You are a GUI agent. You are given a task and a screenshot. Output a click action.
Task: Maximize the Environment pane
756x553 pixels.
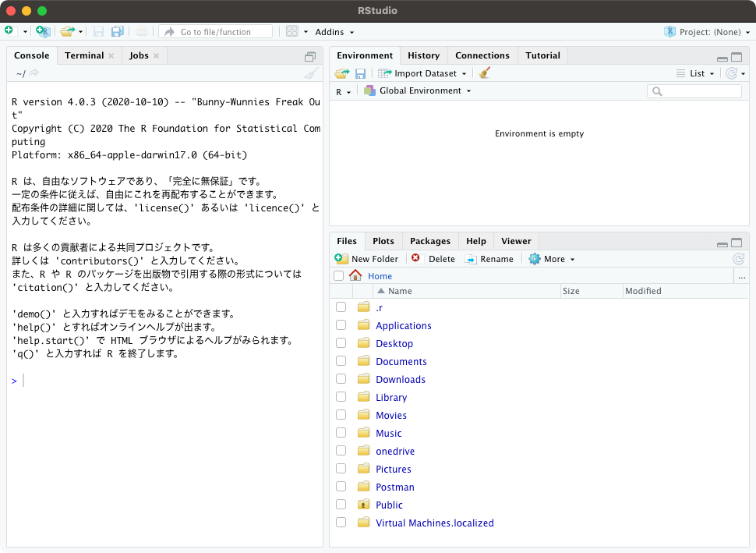point(737,57)
